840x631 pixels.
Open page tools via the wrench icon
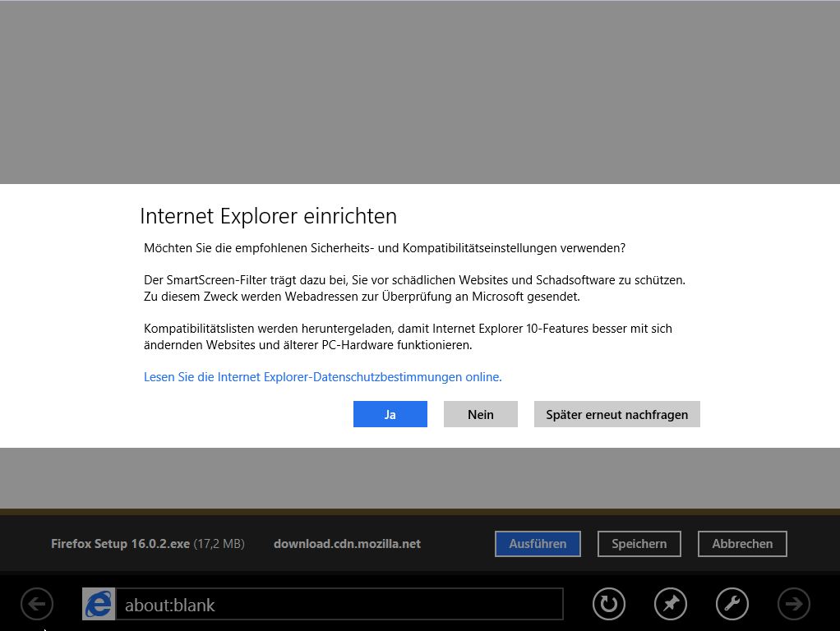pyautogui.click(x=732, y=605)
